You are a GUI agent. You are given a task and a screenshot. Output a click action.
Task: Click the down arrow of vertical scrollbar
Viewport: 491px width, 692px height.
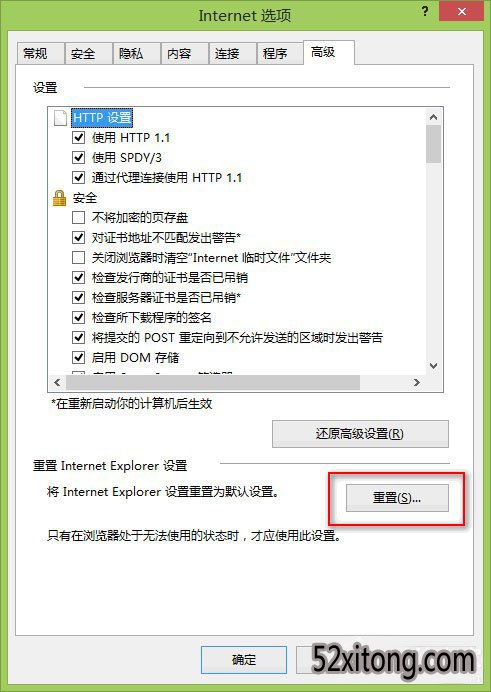[x=433, y=365]
